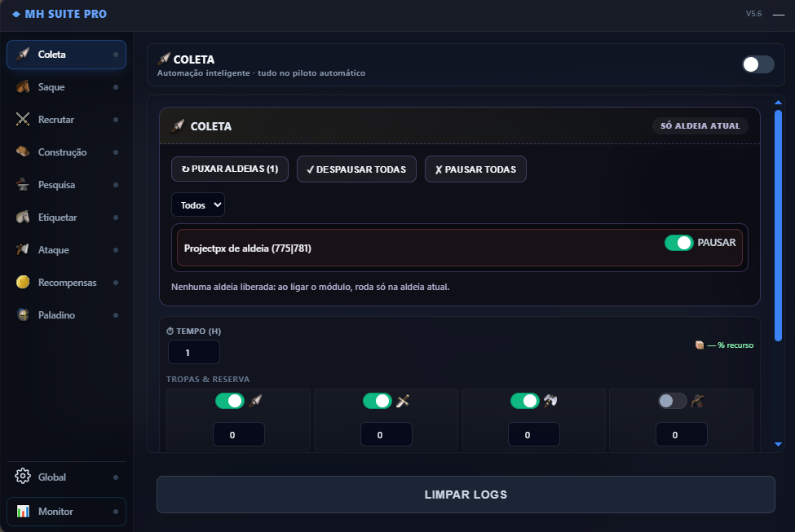Click the Recrutar crossed swords icon
Screen dimensions: 795x532
[x=23, y=120]
